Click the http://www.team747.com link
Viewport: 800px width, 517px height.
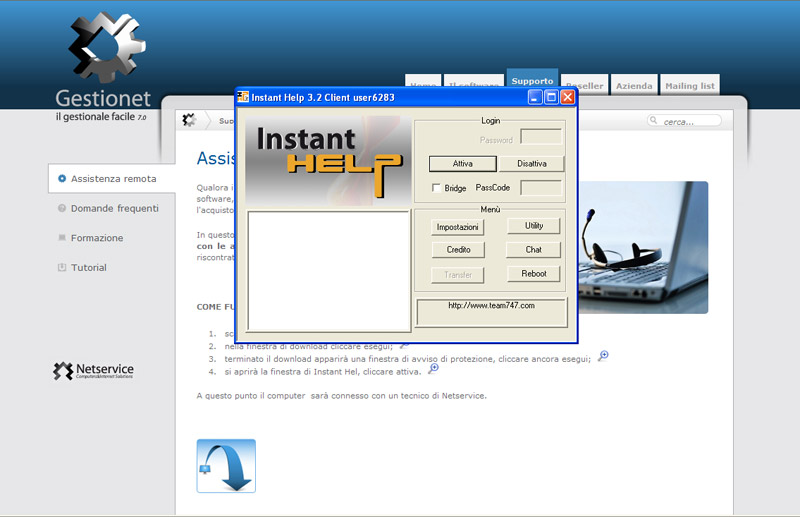point(491,306)
